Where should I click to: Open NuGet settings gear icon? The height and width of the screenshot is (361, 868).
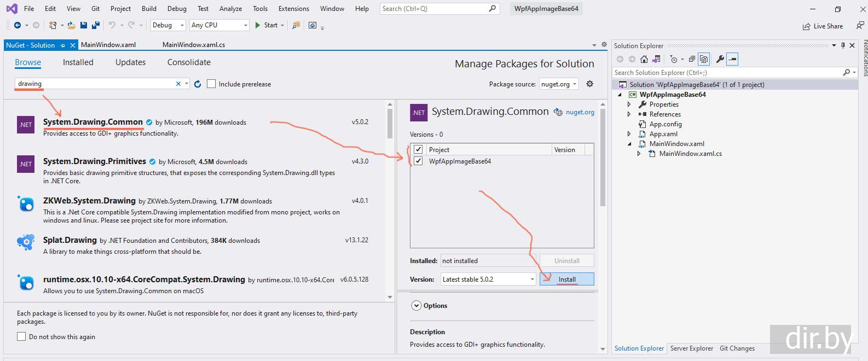589,84
